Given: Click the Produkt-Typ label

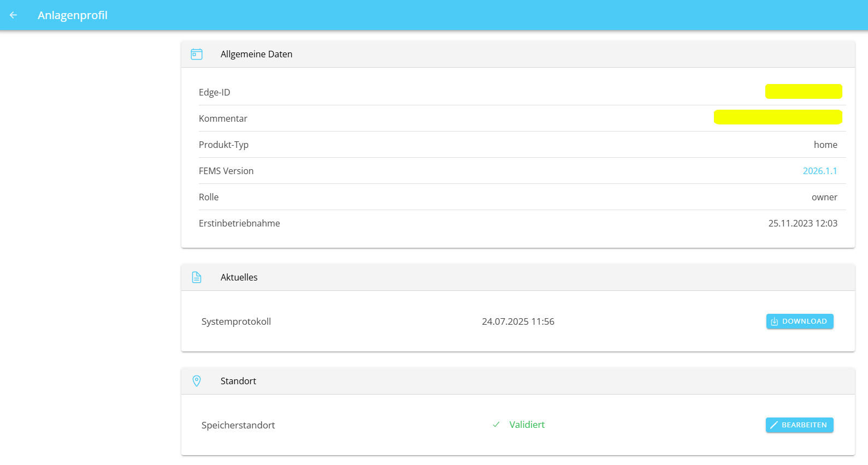Looking at the screenshot, I should (x=223, y=145).
